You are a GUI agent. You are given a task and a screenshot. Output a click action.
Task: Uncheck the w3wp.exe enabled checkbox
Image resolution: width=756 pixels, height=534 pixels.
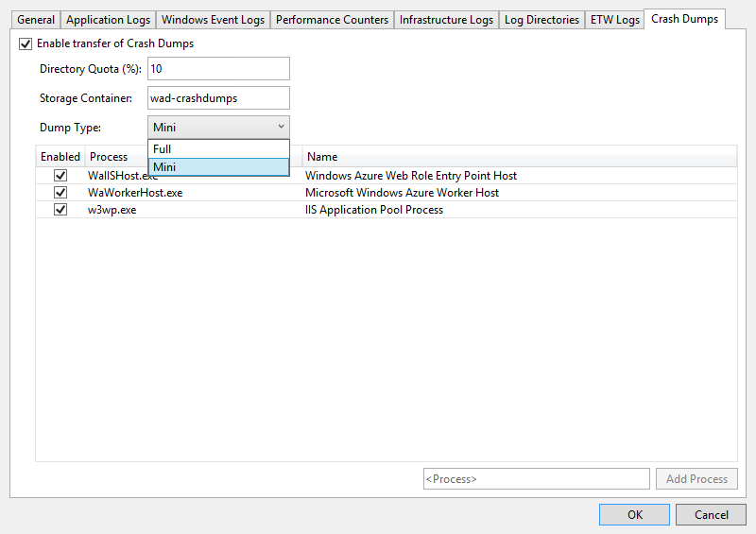(x=60, y=210)
